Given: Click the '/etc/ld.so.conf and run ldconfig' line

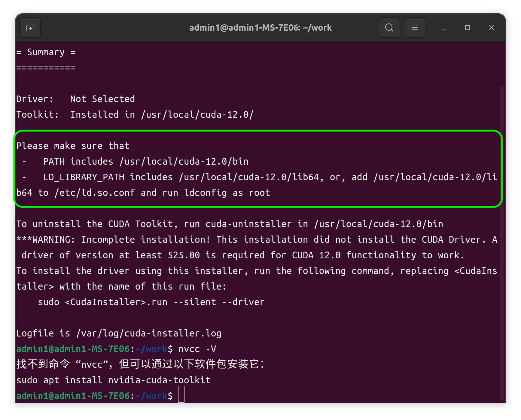Looking at the screenshot, I should click(143, 193).
